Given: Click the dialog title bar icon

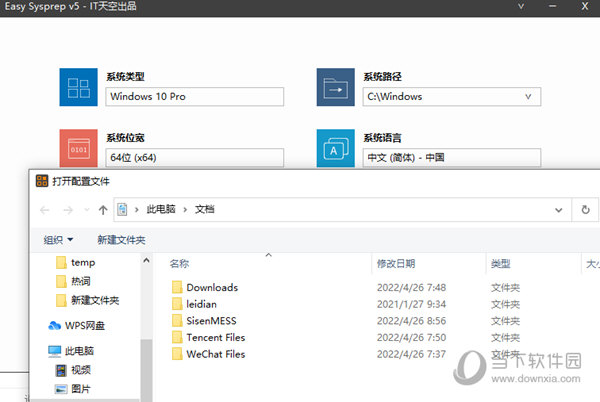Looking at the screenshot, I should coord(42,181).
